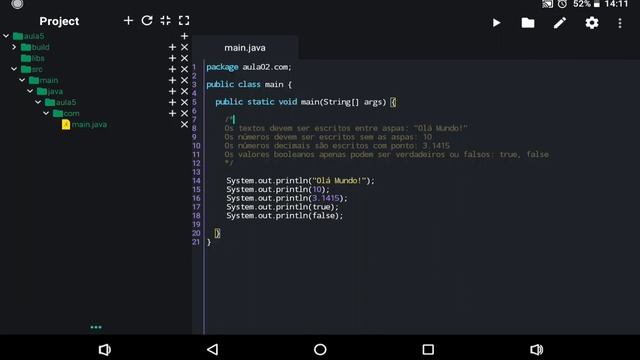Open settings gear icon

click(x=591, y=23)
